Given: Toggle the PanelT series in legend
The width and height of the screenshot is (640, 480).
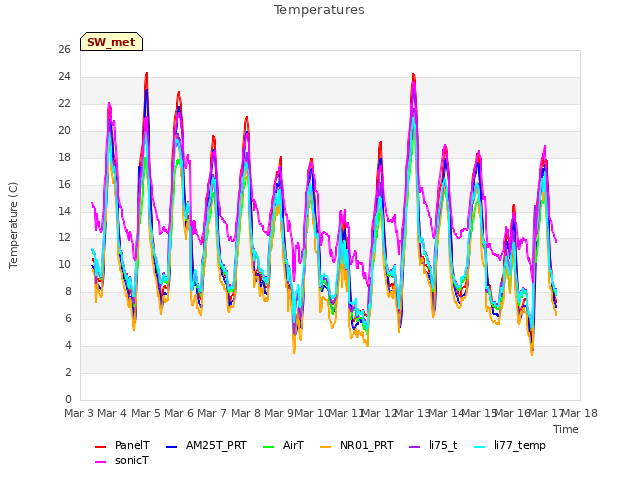Looking at the screenshot, I should (122, 445).
